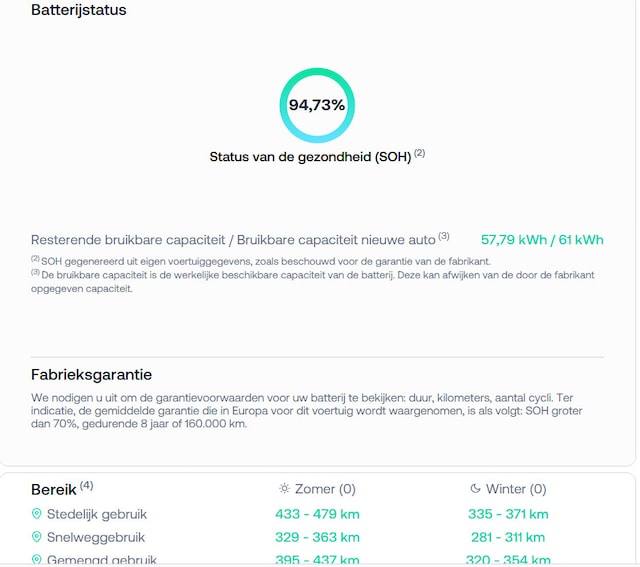Click the location pin next to Gemengd gebruik
The height and width of the screenshot is (567, 640).
pos(37,560)
